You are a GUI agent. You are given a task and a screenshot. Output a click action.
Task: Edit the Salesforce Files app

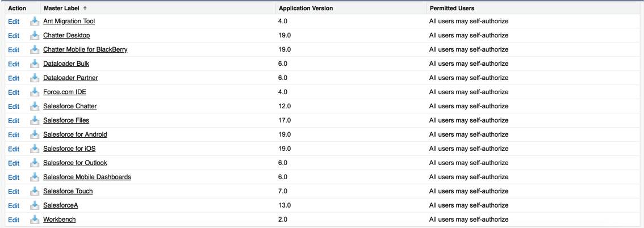coord(14,121)
